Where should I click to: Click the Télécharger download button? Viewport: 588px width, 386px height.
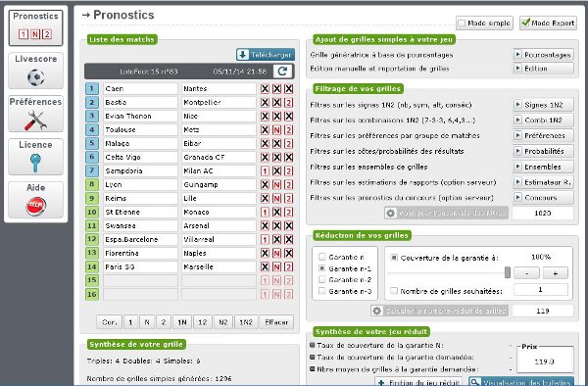266,55
